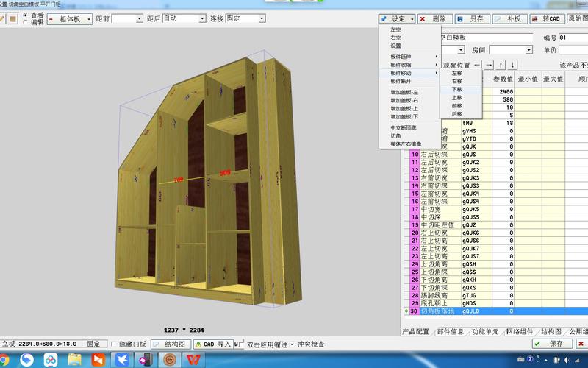
Task: Toggle the 冲突检查 checkbox
Action: [x=292, y=344]
